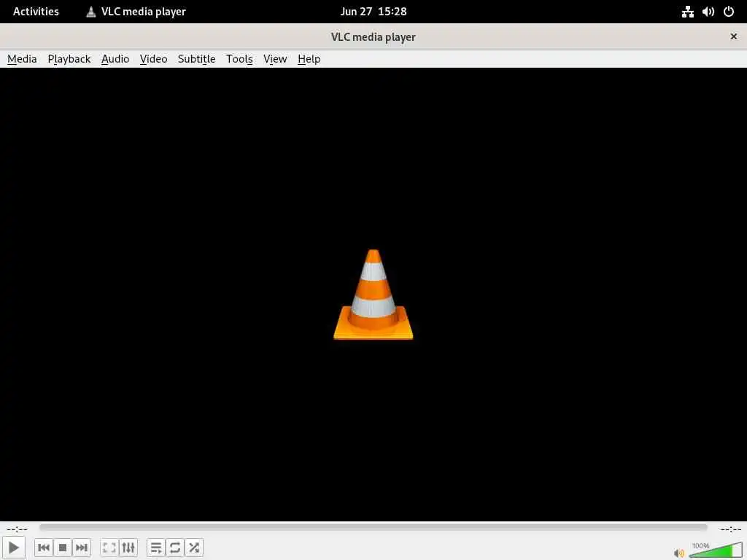
Task: Toggle random shuffle playback
Action: (x=194, y=548)
